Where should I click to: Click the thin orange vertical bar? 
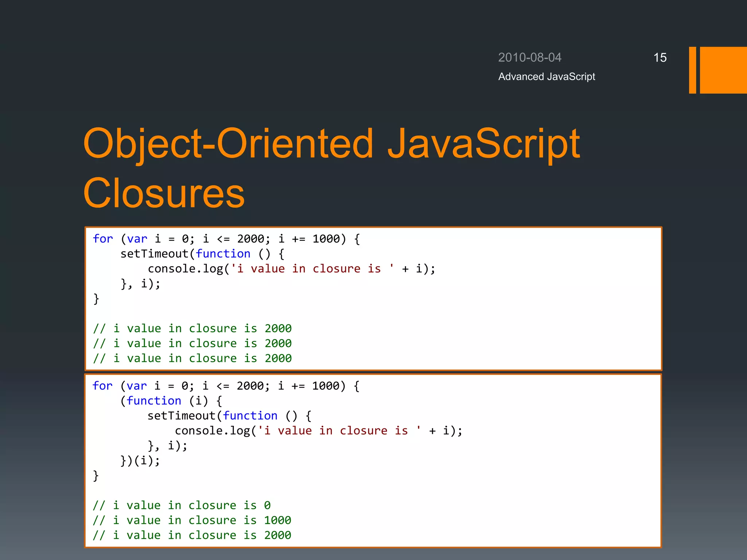[692, 70]
